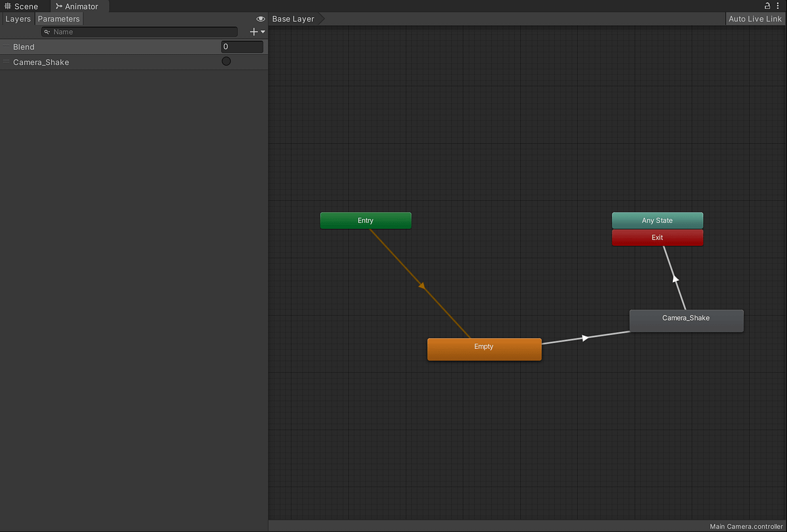This screenshot has height=532, width=787.
Task: Select the Empty state in the graph
Action: tap(484, 348)
